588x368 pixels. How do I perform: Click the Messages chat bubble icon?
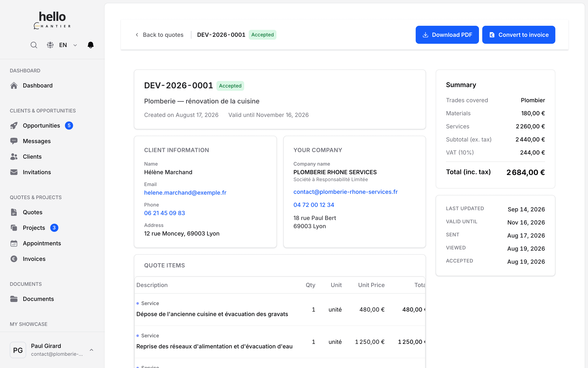pos(14,141)
